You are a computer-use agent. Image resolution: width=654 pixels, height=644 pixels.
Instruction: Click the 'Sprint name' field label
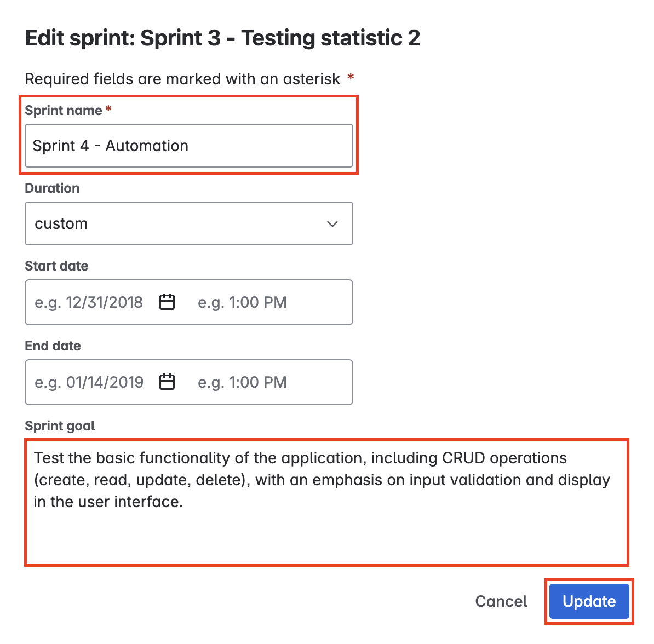click(64, 111)
